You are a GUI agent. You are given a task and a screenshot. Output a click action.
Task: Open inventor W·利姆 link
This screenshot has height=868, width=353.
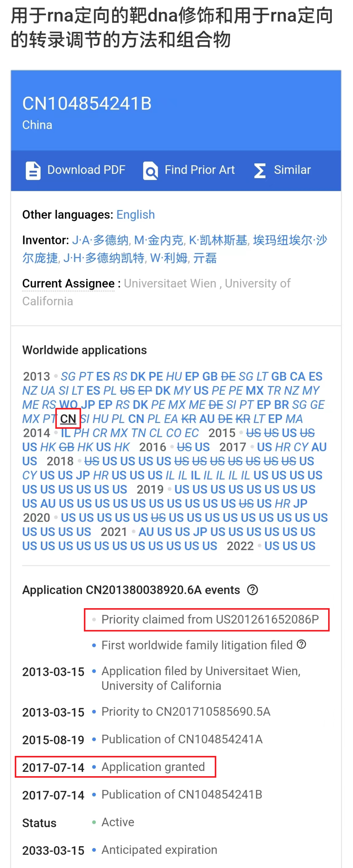[169, 258]
